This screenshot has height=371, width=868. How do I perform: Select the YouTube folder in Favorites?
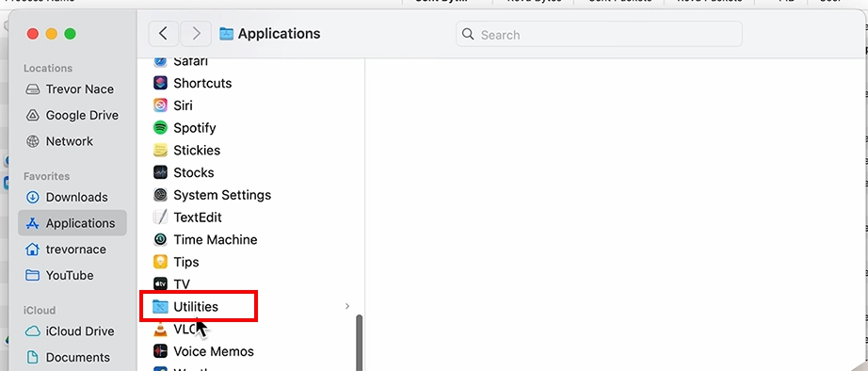(60, 275)
